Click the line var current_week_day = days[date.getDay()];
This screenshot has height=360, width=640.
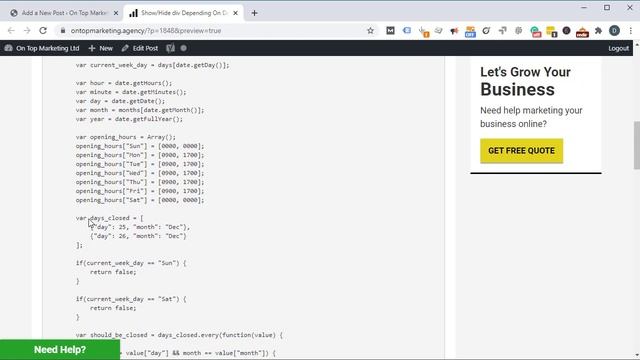(152, 65)
